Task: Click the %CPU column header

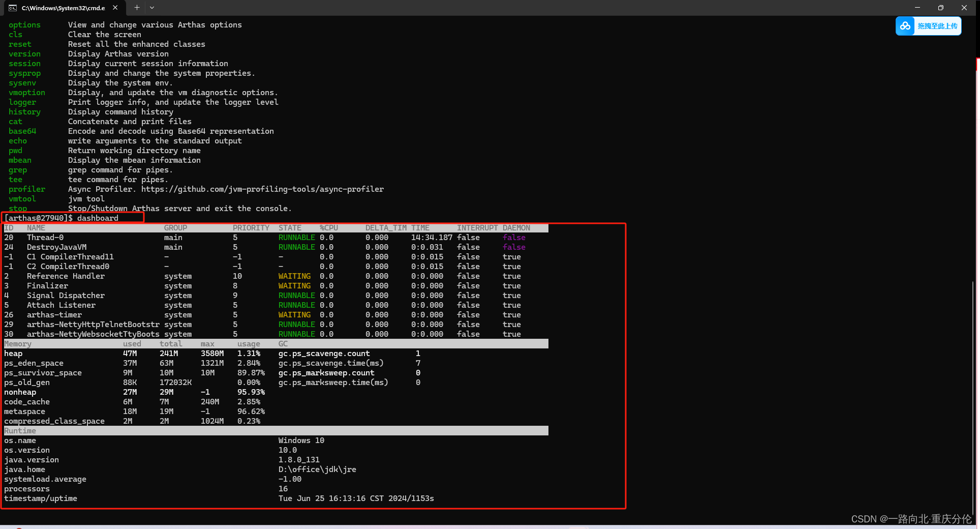Action: (x=329, y=228)
